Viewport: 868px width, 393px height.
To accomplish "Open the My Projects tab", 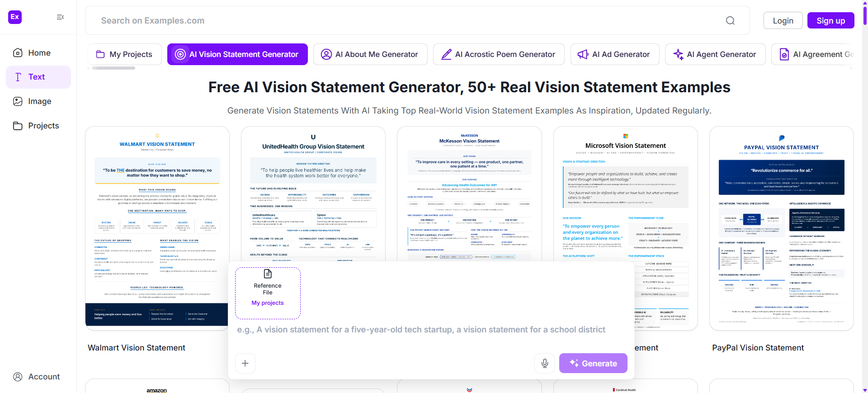I will click(125, 54).
